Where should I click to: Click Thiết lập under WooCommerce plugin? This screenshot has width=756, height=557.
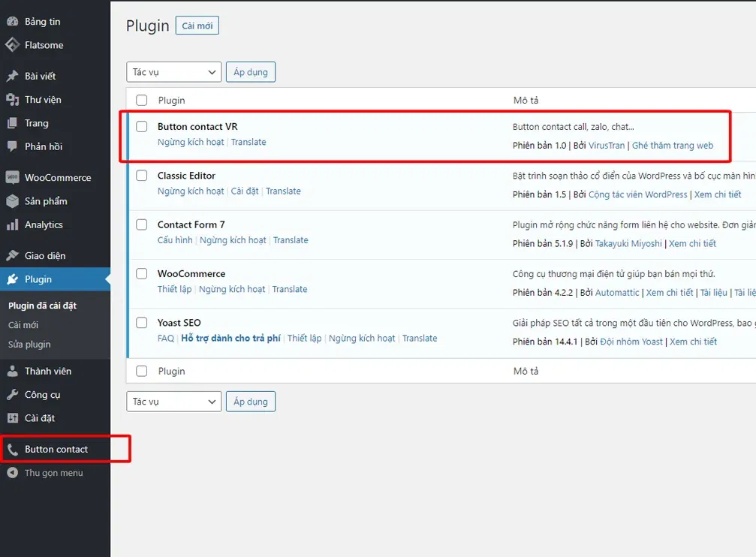[x=174, y=289]
